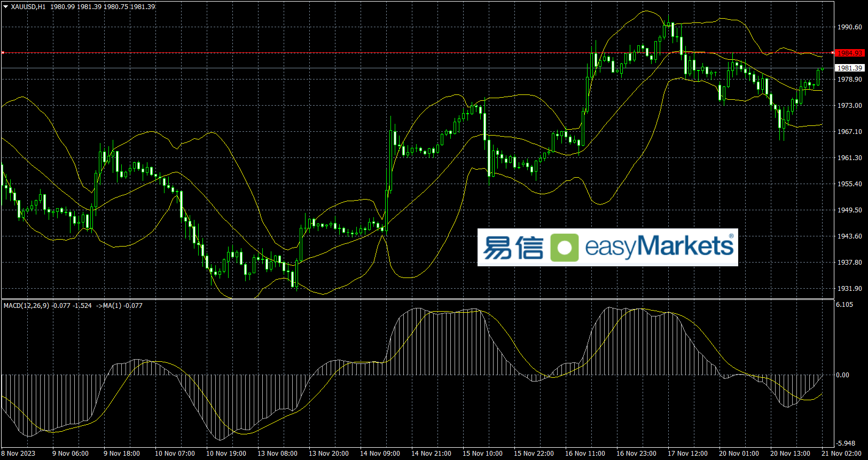
Task: Click the 10 Nov 07:00 time label
Action: (175, 454)
